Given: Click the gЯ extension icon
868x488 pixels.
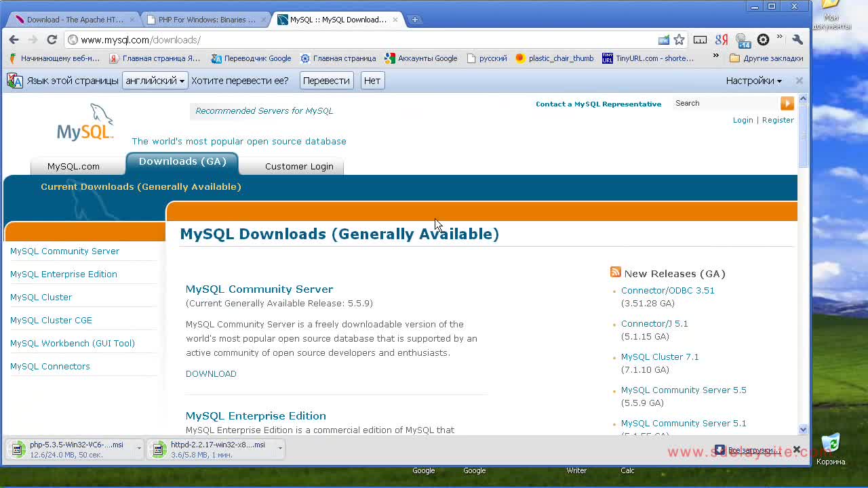Looking at the screenshot, I should point(722,40).
